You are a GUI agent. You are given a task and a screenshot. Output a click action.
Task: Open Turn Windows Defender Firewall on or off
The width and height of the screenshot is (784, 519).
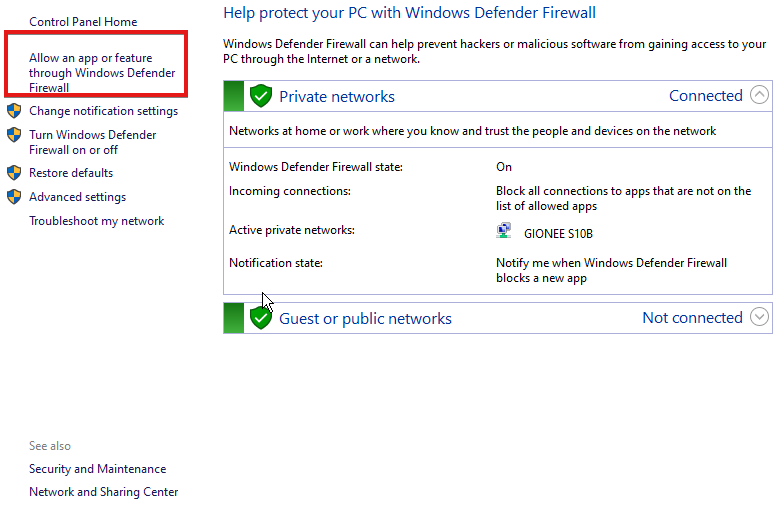(x=92, y=142)
